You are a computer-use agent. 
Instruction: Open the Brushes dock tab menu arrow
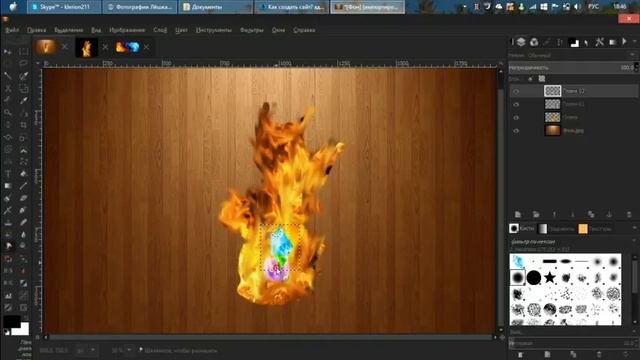tap(634, 228)
